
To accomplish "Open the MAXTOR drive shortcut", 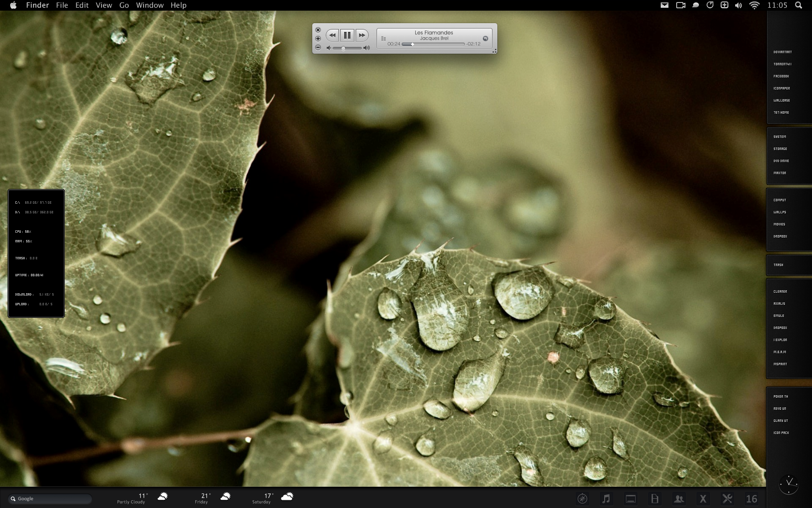I will coord(780,173).
